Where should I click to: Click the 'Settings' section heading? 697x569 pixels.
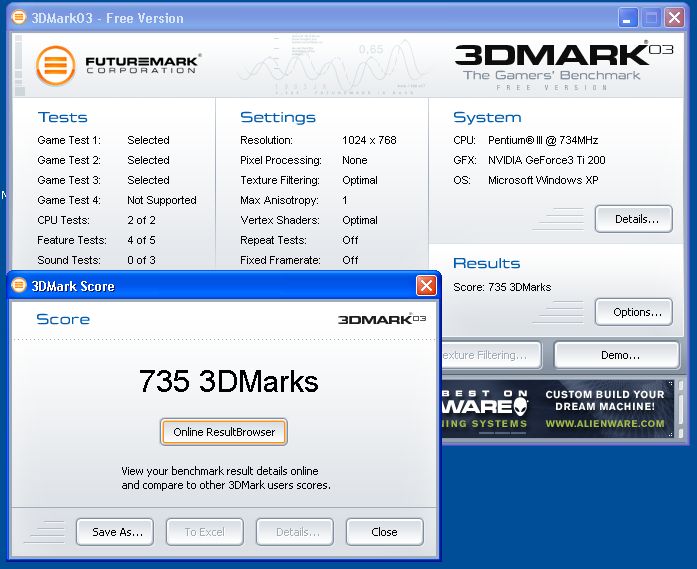coord(278,117)
